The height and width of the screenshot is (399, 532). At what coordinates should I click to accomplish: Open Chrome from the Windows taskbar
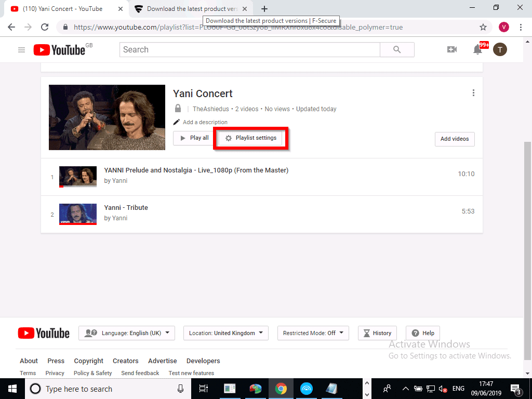coord(281,389)
